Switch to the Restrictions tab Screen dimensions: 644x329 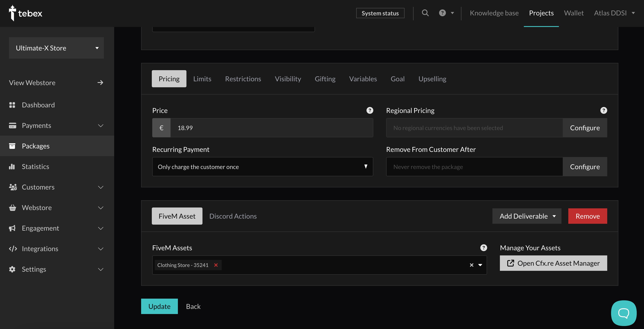(243, 79)
